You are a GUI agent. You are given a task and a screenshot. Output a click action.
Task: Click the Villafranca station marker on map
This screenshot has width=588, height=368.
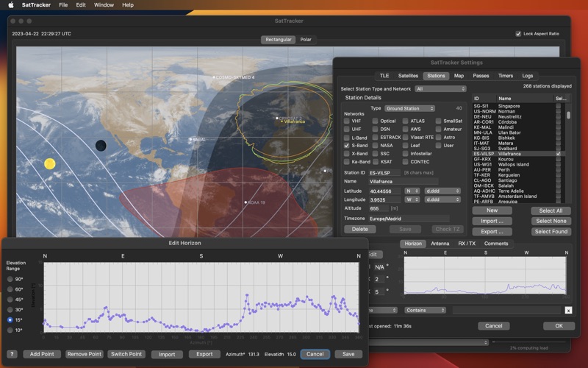coord(282,121)
